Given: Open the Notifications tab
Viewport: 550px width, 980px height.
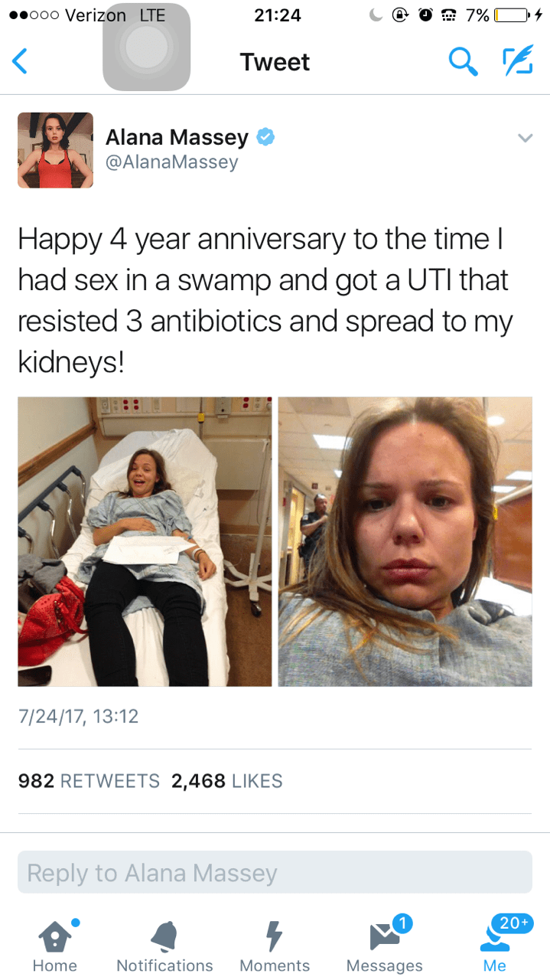Looking at the screenshot, I should point(164,946).
